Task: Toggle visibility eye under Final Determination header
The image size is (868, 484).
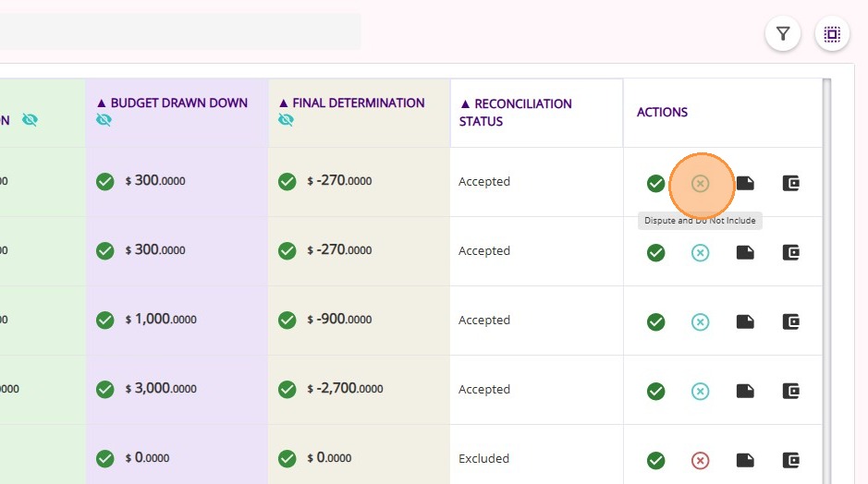Action: [x=286, y=120]
